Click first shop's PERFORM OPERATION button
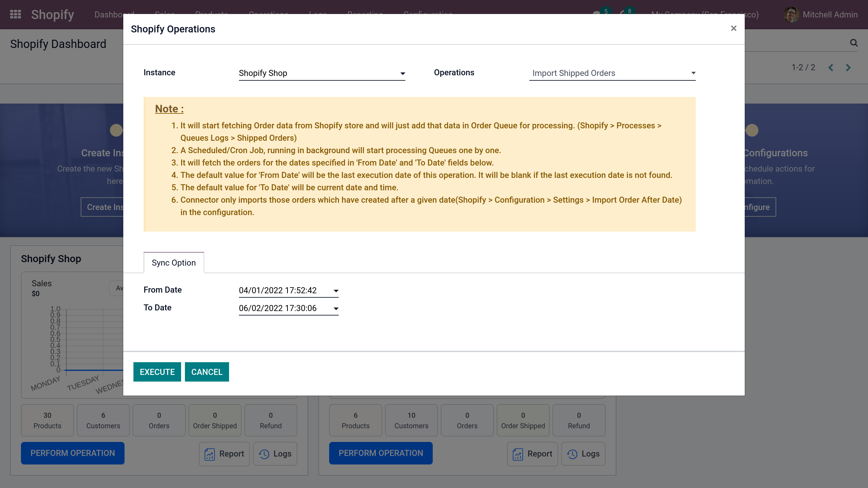Viewport: 868px width, 488px height. [x=72, y=453]
